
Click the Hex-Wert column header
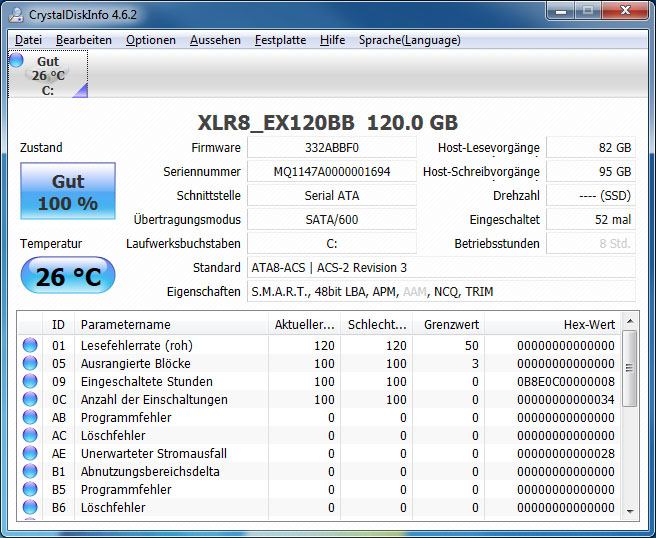[553, 325]
